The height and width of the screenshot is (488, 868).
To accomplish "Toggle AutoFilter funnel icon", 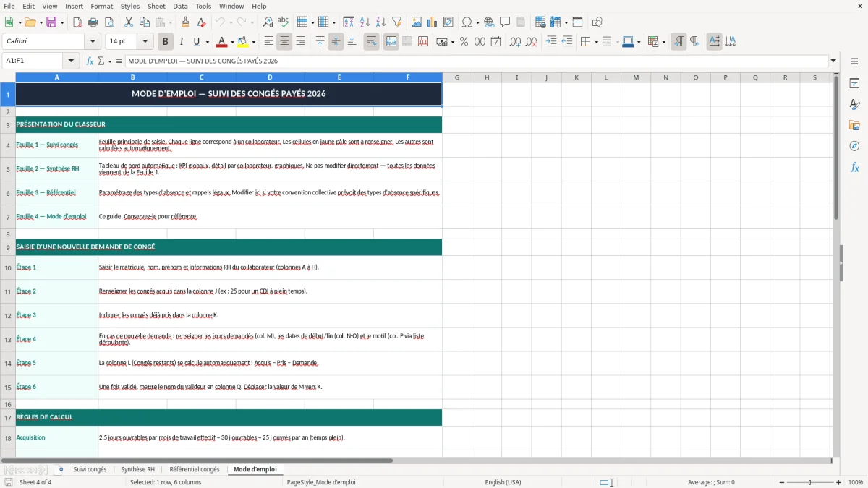I will coord(397,22).
